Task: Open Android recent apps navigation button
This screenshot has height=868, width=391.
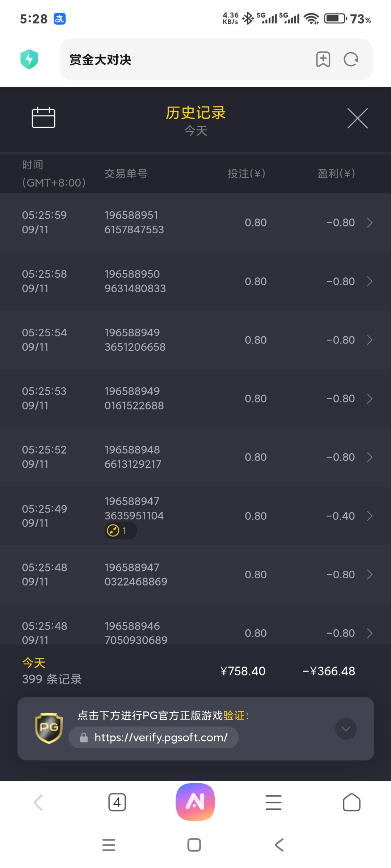Action: [109, 845]
